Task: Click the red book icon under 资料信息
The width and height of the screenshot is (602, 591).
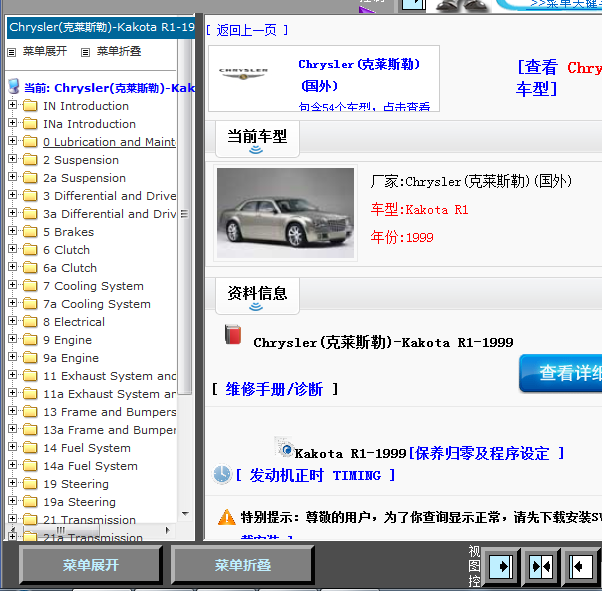Action: click(x=233, y=334)
